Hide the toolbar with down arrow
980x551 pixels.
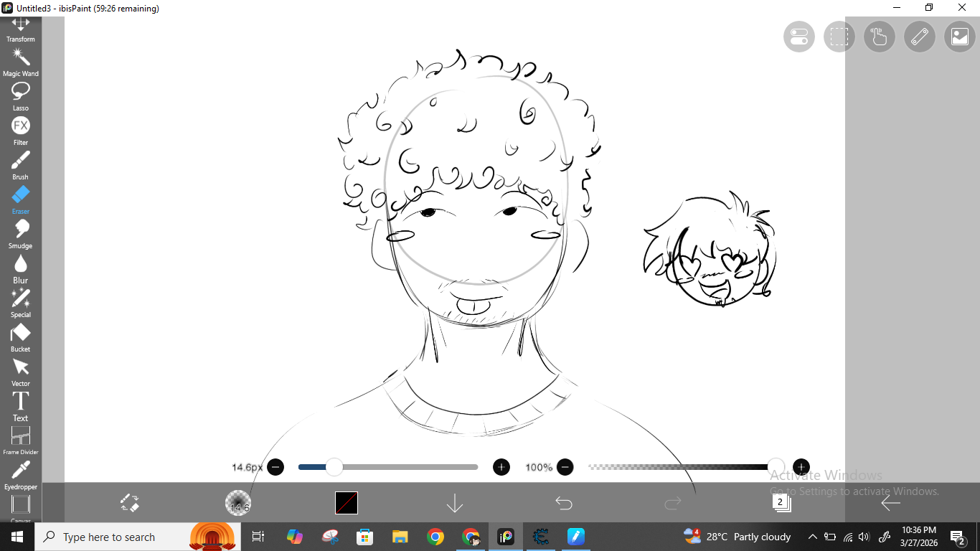coord(455,503)
